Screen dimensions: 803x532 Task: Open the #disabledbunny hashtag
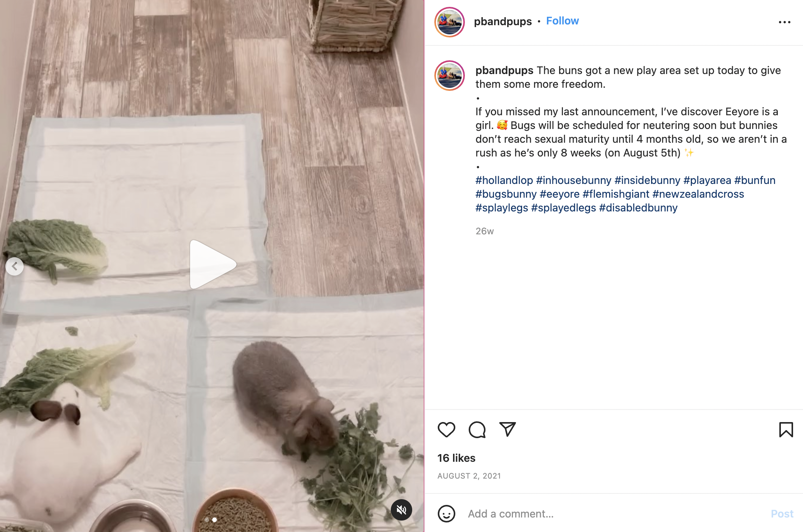click(x=638, y=208)
